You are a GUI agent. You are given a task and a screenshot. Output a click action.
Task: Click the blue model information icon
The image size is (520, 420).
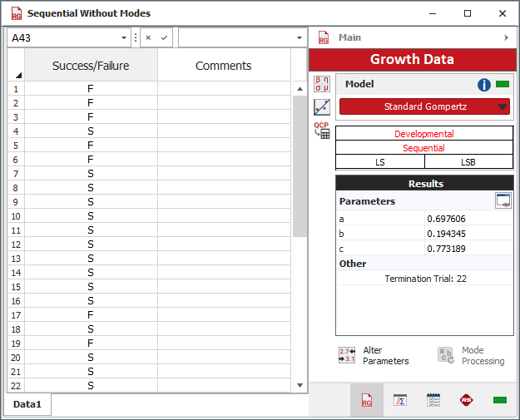[x=484, y=85]
